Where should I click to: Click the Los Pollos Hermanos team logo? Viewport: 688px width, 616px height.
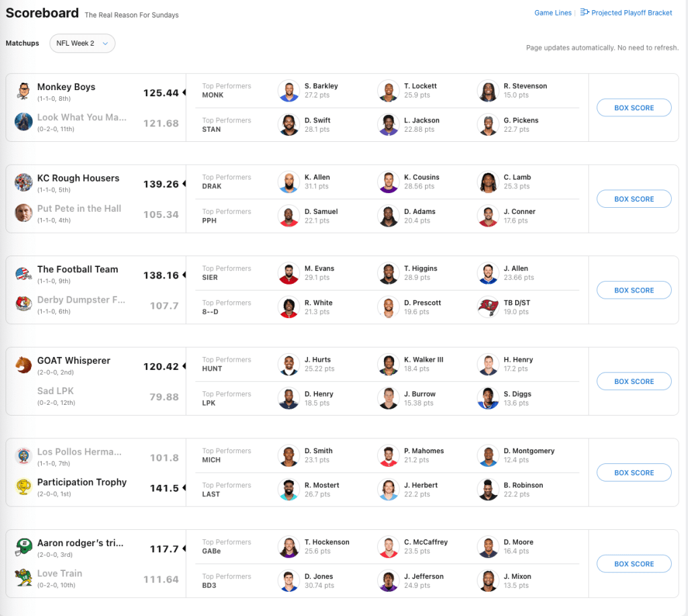(24, 456)
